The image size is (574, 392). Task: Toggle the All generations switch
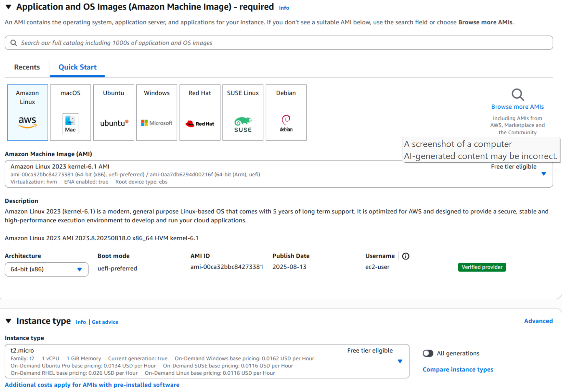click(x=428, y=353)
